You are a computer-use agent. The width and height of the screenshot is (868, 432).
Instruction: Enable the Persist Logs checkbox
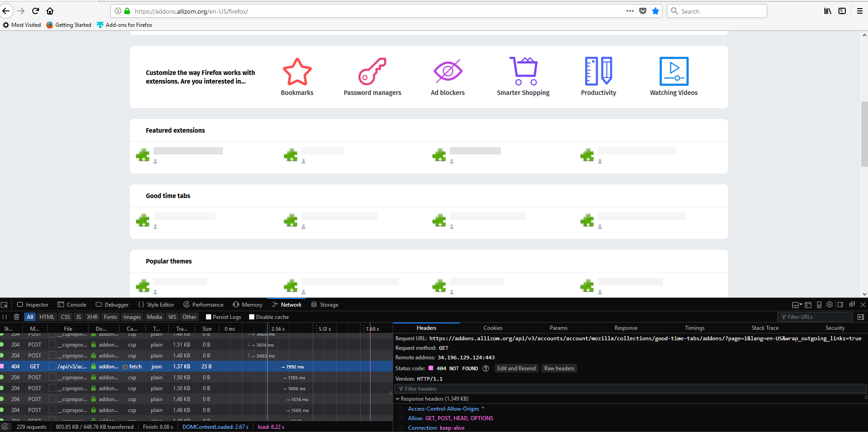click(208, 317)
